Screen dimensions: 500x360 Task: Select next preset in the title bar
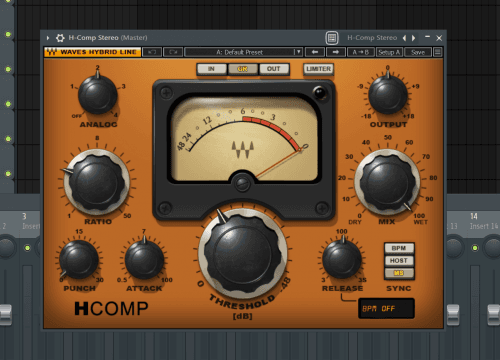coord(414,38)
